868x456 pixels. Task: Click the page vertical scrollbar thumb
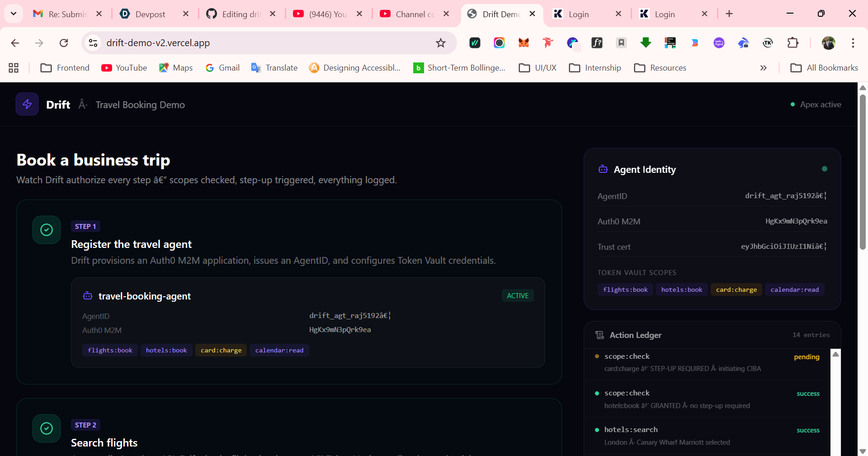863,172
